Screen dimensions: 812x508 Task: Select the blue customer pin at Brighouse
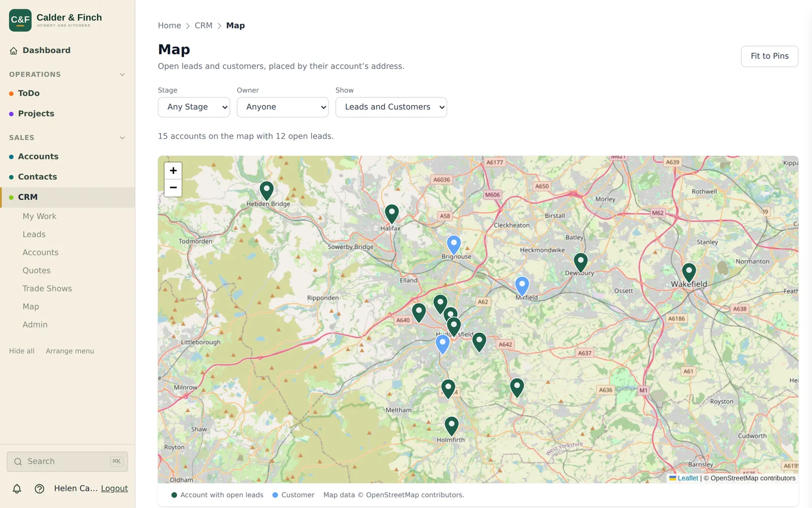point(454,245)
